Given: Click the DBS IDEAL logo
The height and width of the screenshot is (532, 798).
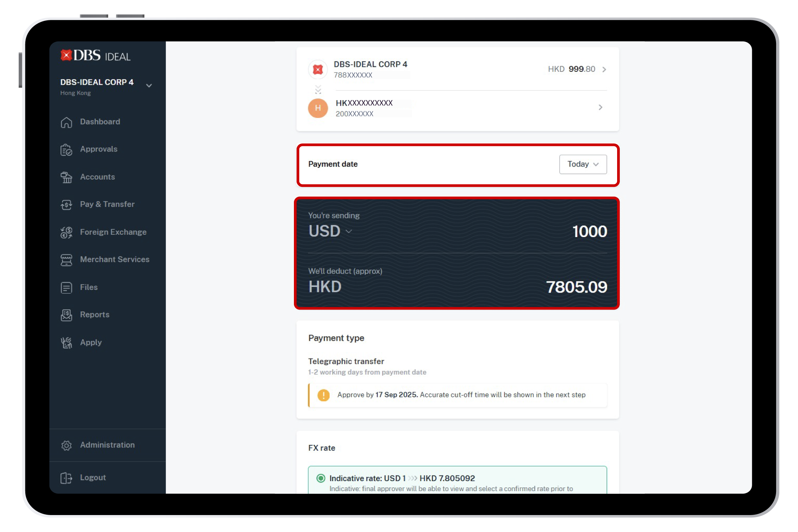Looking at the screenshot, I should point(95,55).
